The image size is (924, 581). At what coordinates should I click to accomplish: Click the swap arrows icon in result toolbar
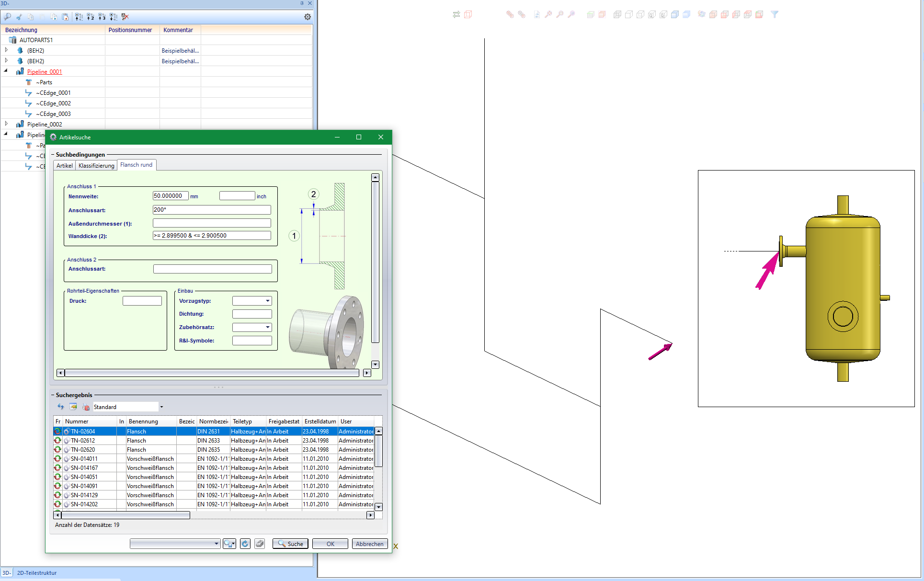(60, 407)
